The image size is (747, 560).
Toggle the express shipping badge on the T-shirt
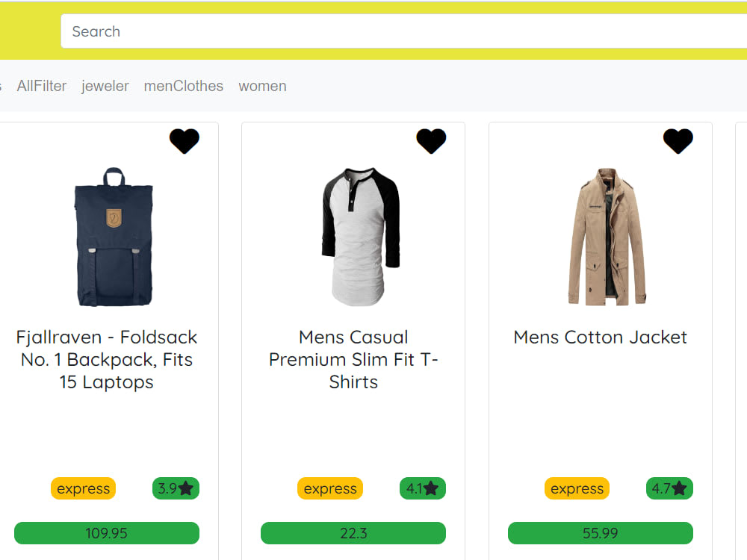click(x=329, y=488)
